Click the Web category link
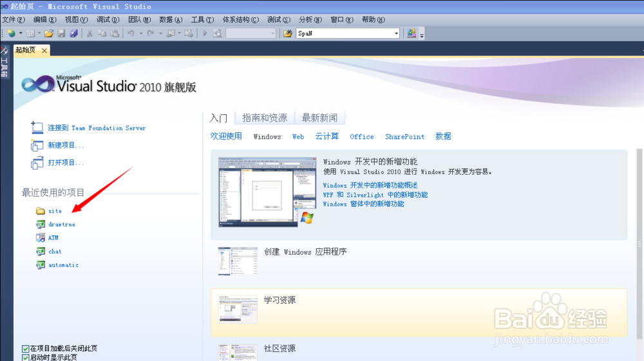Viewport: 644px width, 361px height. (x=298, y=137)
